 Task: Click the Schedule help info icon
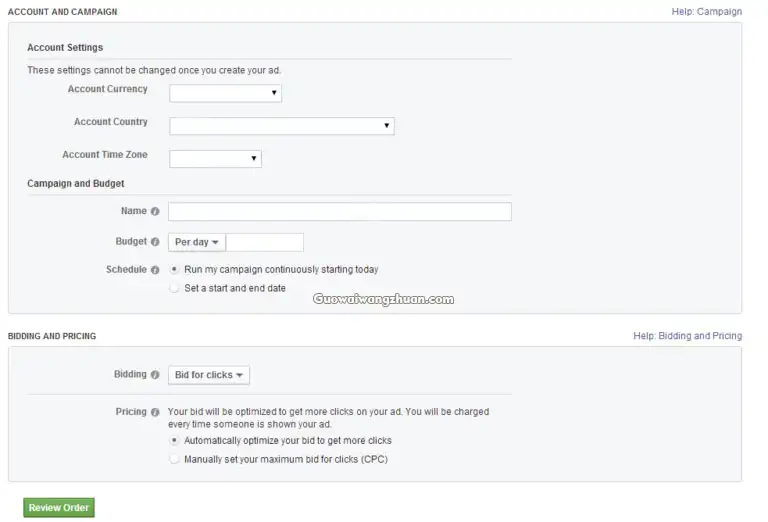155,270
